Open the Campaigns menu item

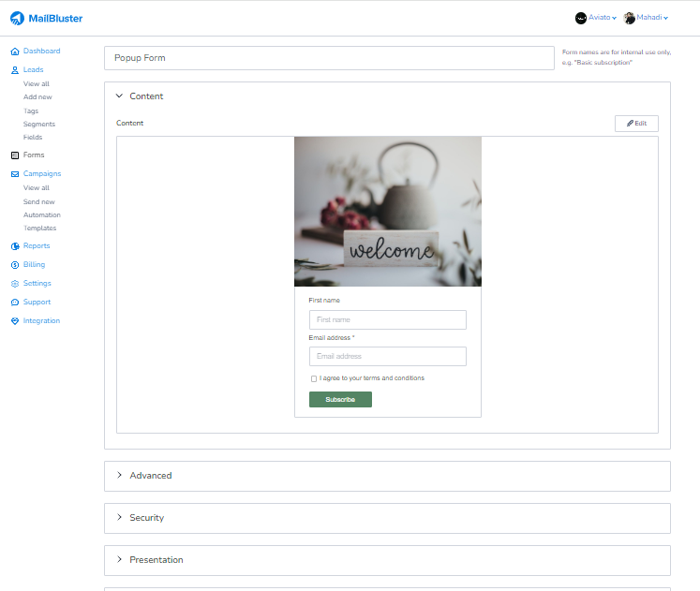tap(42, 173)
